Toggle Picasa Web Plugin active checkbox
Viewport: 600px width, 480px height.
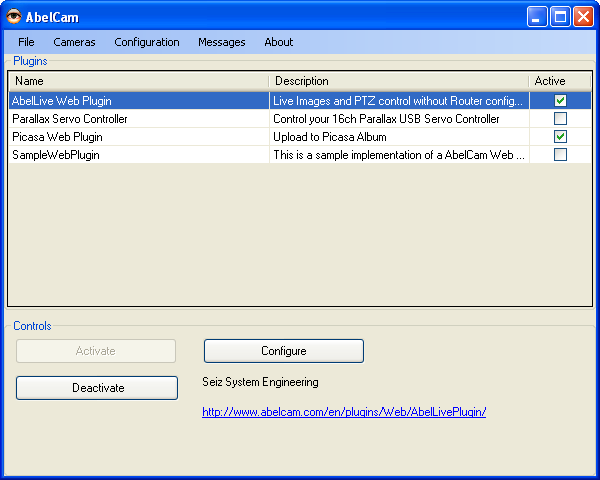tap(560, 137)
